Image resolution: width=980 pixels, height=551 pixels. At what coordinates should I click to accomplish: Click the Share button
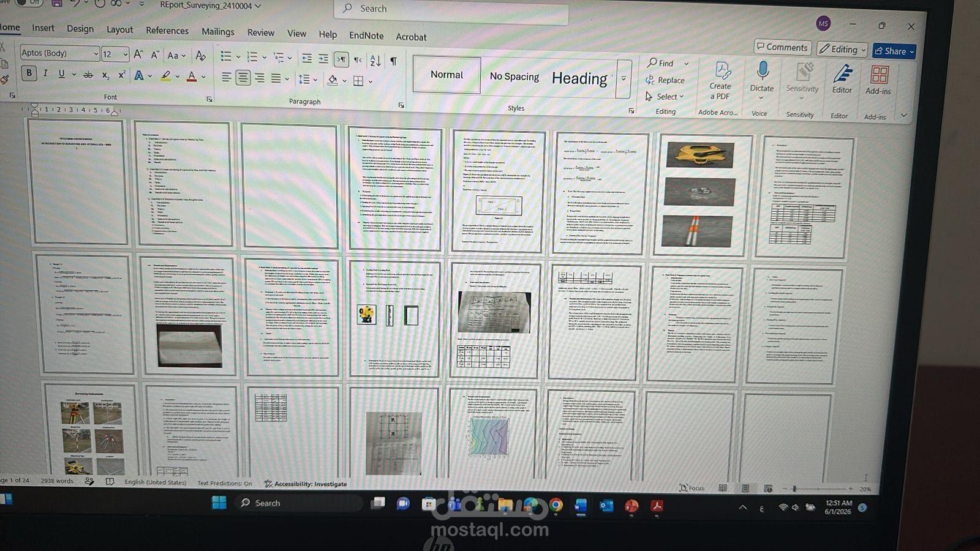click(894, 51)
